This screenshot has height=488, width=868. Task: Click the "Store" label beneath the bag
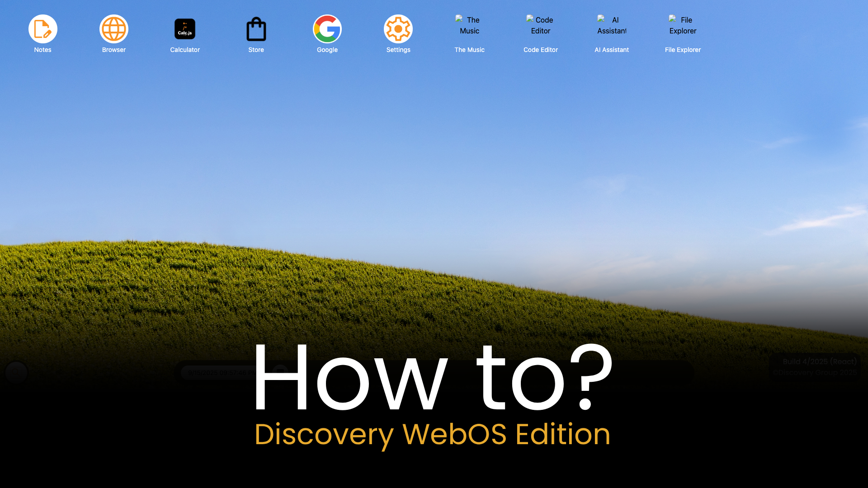coord(256,50)
